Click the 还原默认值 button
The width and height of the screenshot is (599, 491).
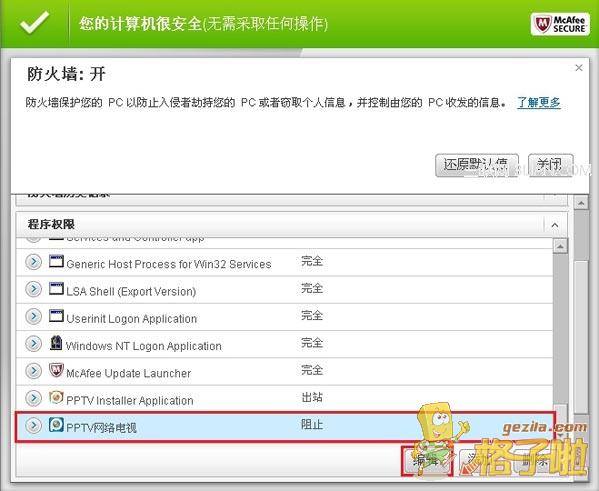pos(477,165)
